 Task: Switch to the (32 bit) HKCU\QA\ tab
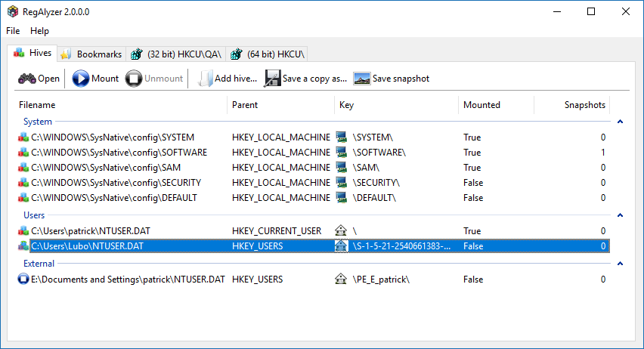pos(177,54)
